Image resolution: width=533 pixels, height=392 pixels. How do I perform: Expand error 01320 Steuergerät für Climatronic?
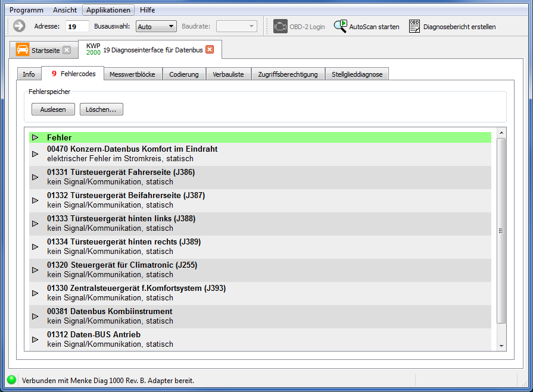pos(35,269)
